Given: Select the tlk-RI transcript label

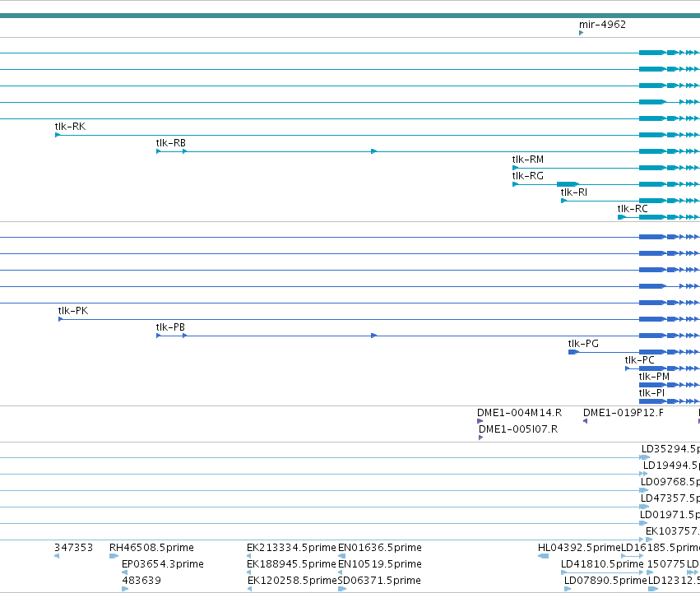Looking at the screenshot, I should [x=573, y=192].
